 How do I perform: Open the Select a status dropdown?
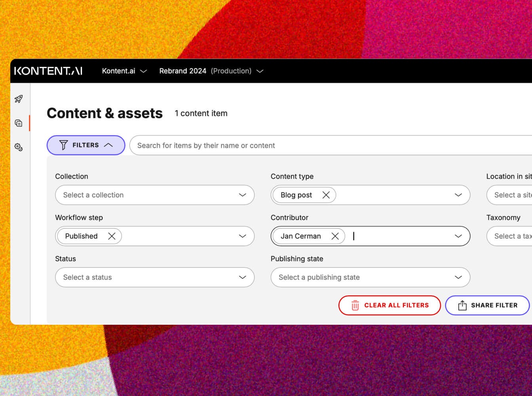coord(154,277)
